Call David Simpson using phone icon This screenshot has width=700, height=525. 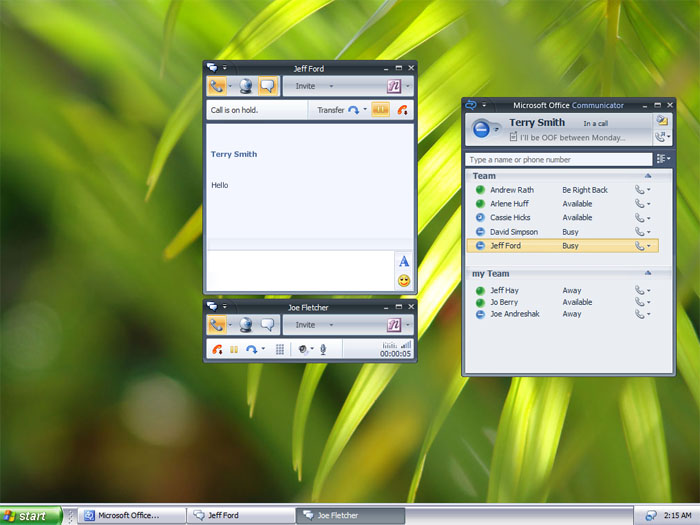(640, 232)
